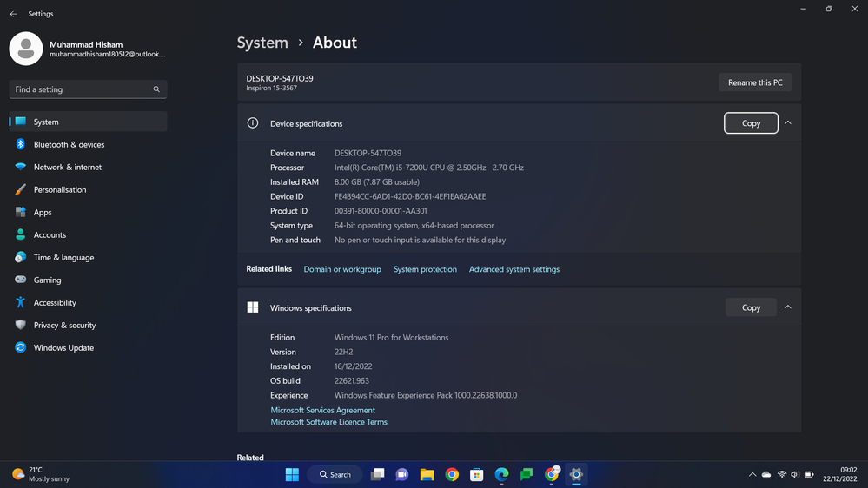Go back using the Settings back arrow
This screenshot has height=488, width=868.
click(x=13, y=14)
